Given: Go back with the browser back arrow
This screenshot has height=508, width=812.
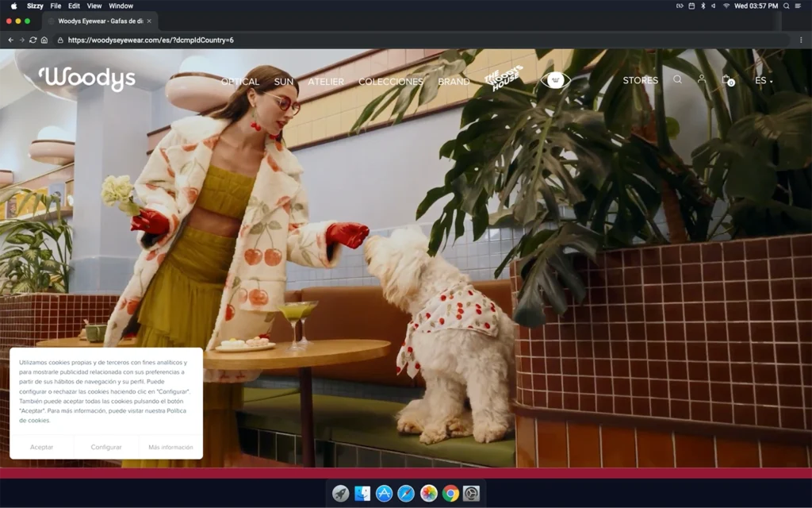Looking at the screenshot, I should (10, 40).
